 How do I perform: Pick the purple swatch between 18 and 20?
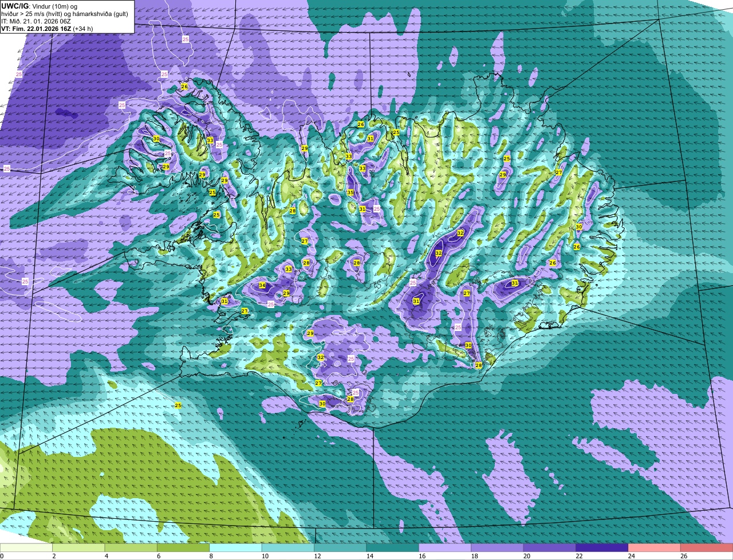click(x=498, y=548)
